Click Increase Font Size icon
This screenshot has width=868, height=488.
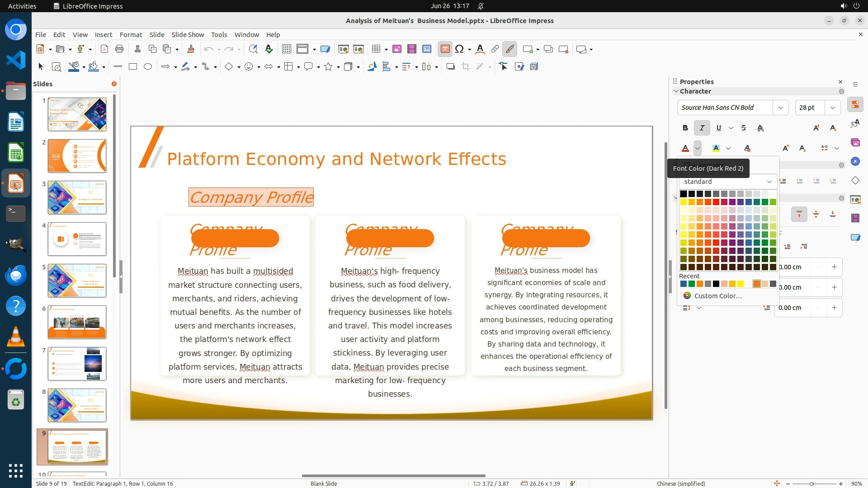tap(816, 128)
